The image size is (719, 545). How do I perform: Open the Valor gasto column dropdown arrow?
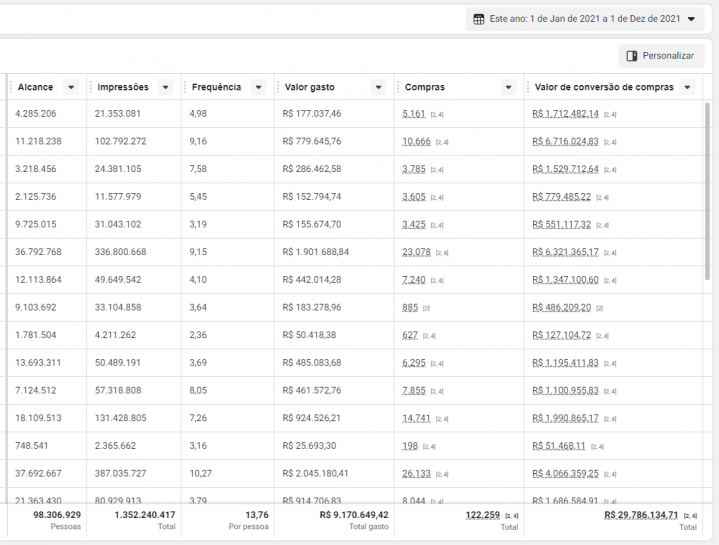(x=378, y=88)
